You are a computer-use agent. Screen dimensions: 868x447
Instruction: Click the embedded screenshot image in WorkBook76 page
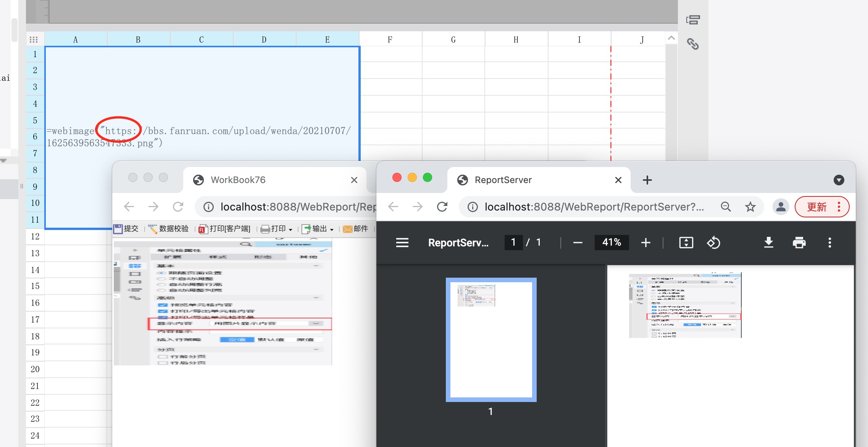click(x=223, y=302)
